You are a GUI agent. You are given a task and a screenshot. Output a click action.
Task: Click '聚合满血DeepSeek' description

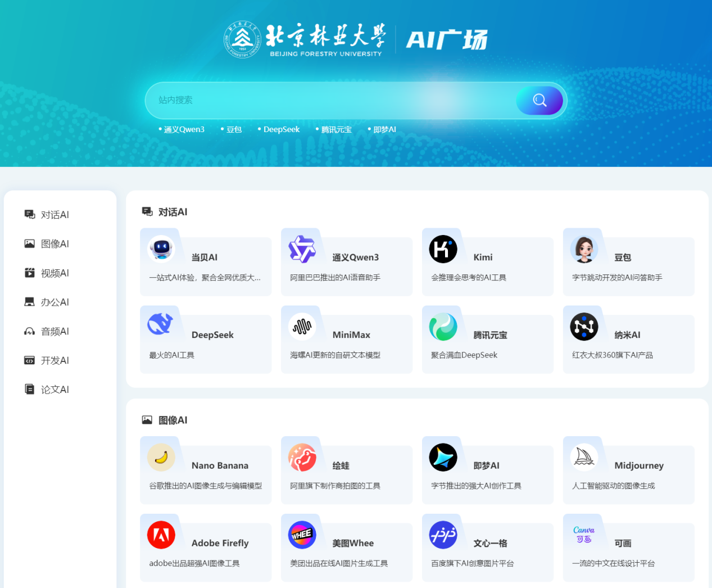pos(464,355)
